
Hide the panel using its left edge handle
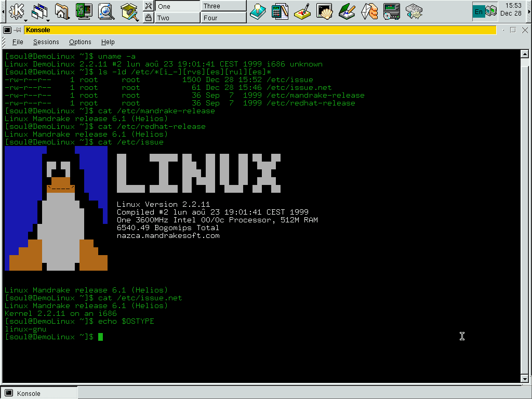pyautogui.click(x=3, y=11)
